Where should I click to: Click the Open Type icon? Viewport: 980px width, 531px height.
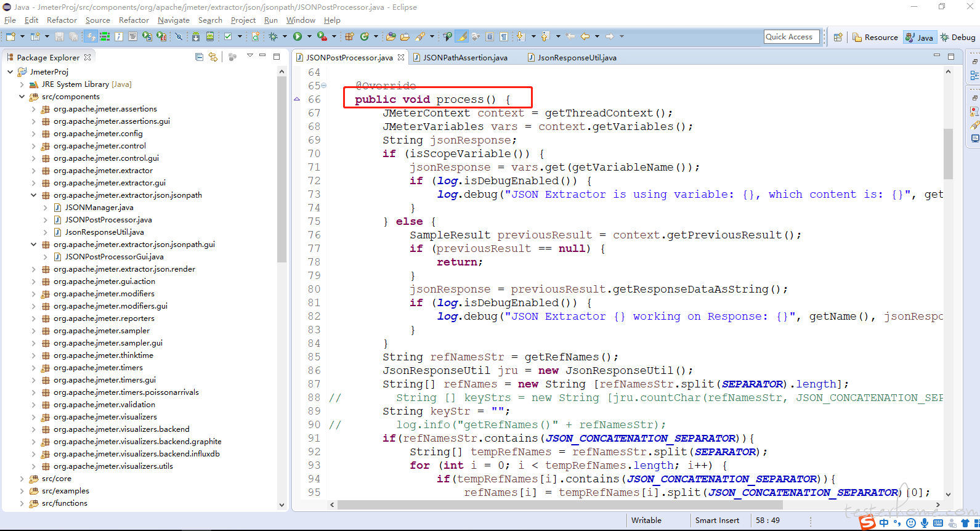(391, 37)
